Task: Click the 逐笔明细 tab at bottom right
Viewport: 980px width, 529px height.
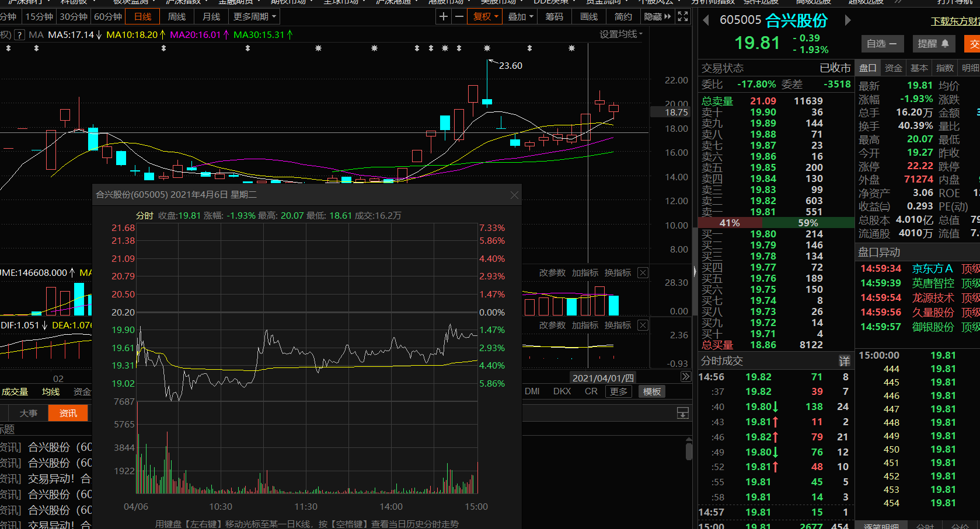Action: (x=881, y=526)
